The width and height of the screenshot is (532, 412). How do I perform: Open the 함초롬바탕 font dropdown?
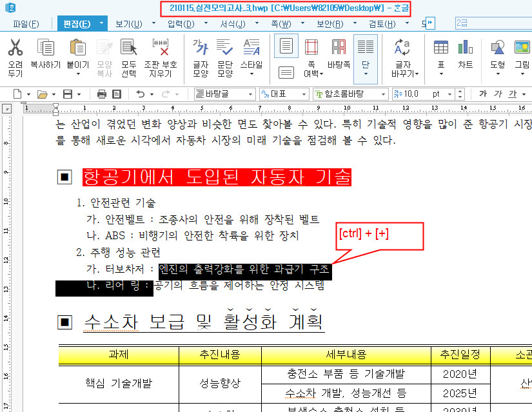point(384,94)
